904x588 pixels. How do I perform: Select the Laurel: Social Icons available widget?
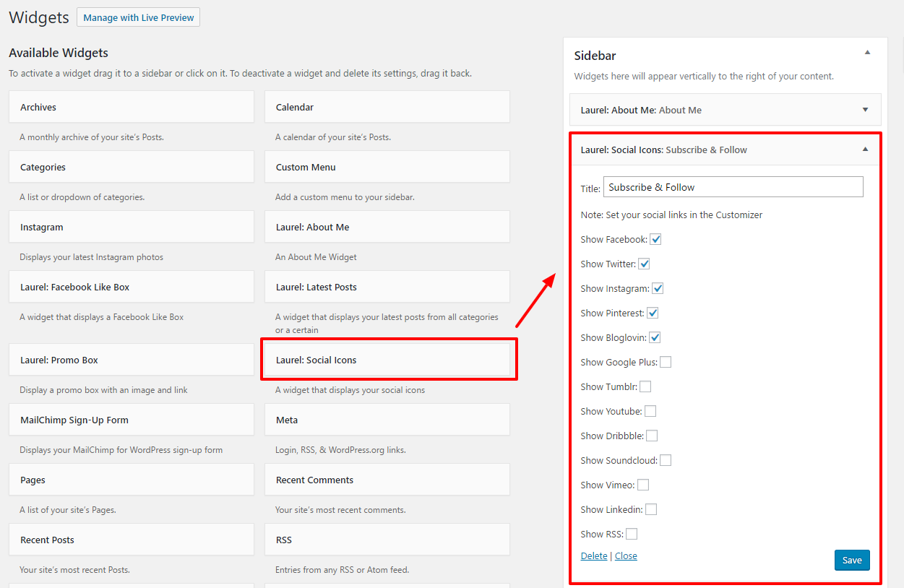point(388,360)
